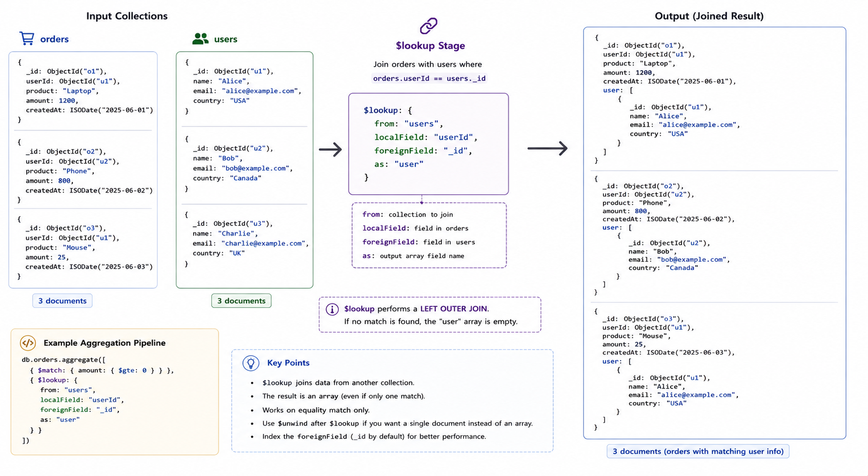868x476 pixels.
Task: Click the 'orders.userId == users._id' condition text
Action: (429, 78)
